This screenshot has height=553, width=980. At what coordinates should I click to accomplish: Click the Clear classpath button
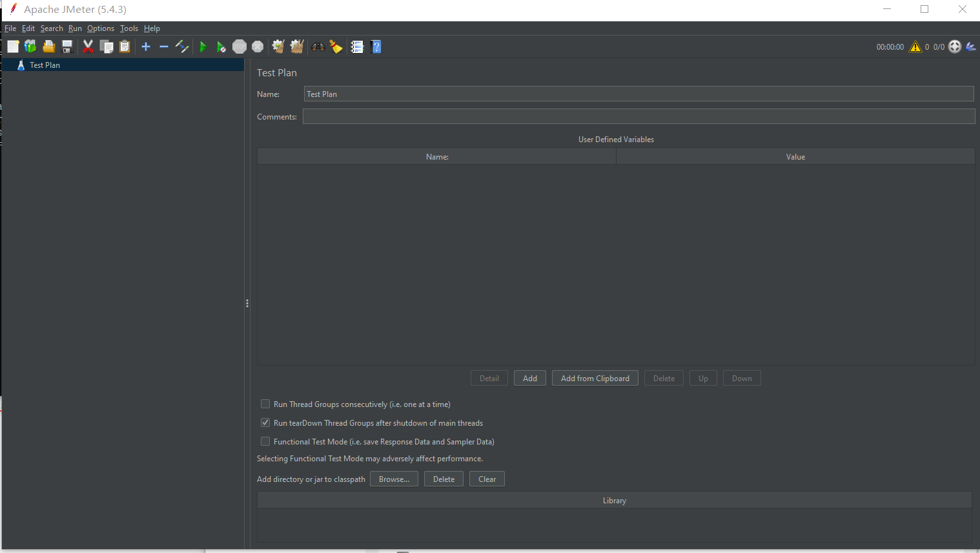pos(487,479)
